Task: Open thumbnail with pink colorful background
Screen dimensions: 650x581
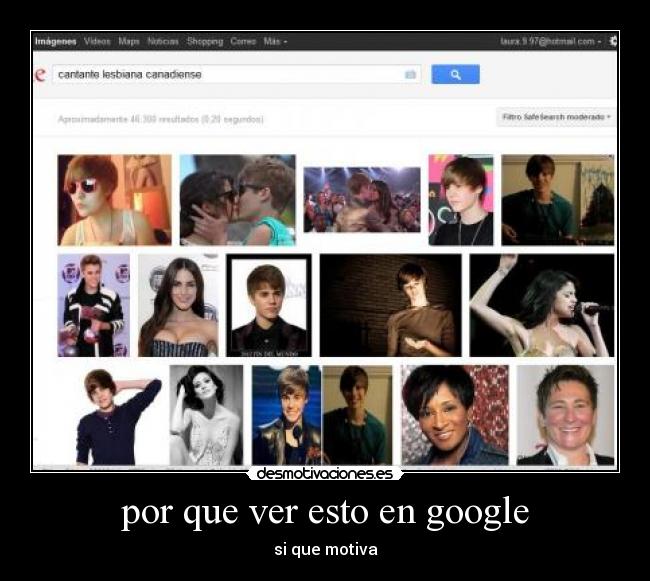Action: [461, 200]
